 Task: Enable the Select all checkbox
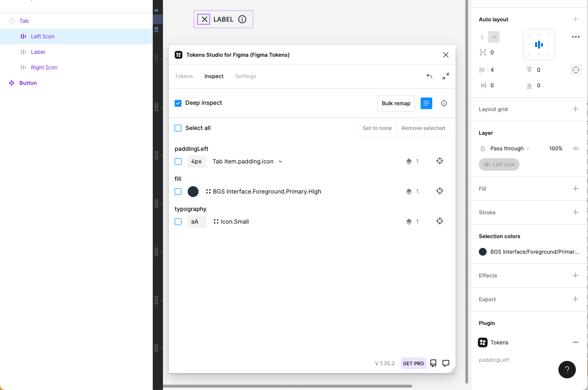coord(178,128)
